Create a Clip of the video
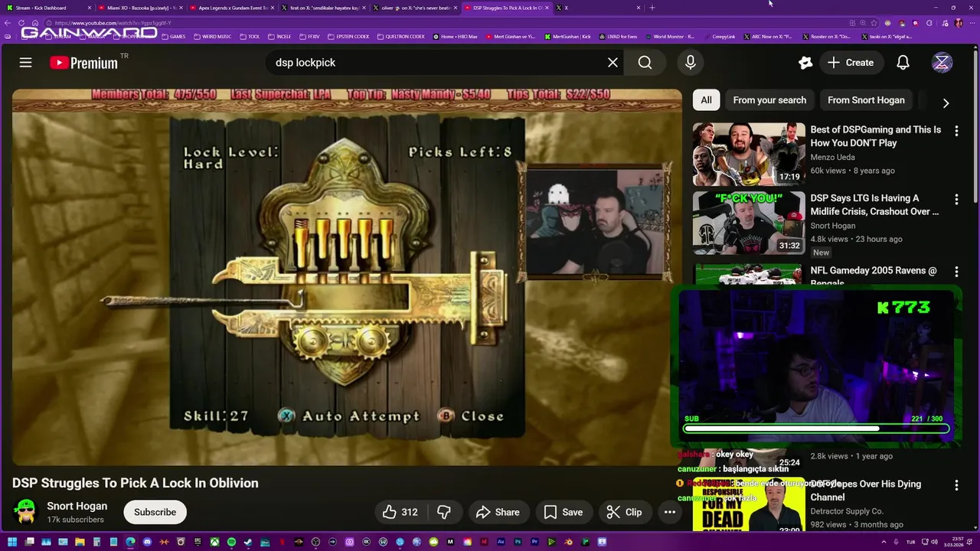 (625, 512)
